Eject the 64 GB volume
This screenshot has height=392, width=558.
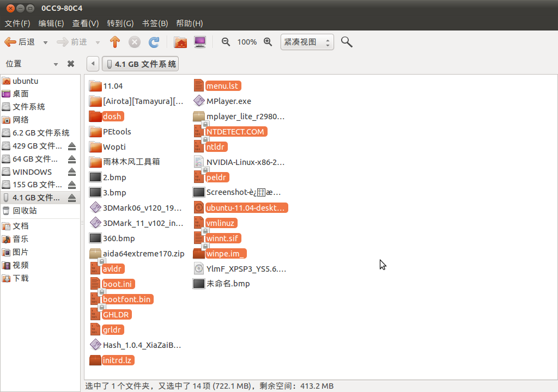click(x=72, y=159)
